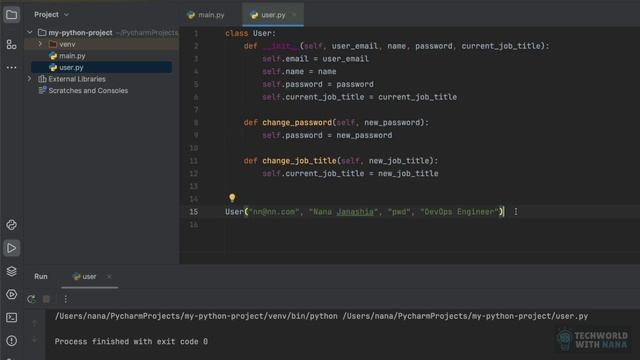Click the "DevOps Engineer" string
Viewport: 640px width, 360px height.
459,212
